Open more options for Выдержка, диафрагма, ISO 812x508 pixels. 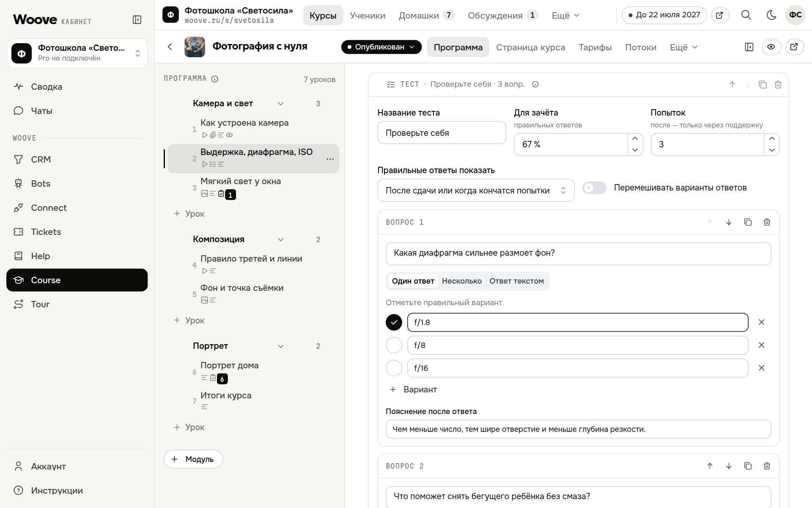[x=330, y=159]
